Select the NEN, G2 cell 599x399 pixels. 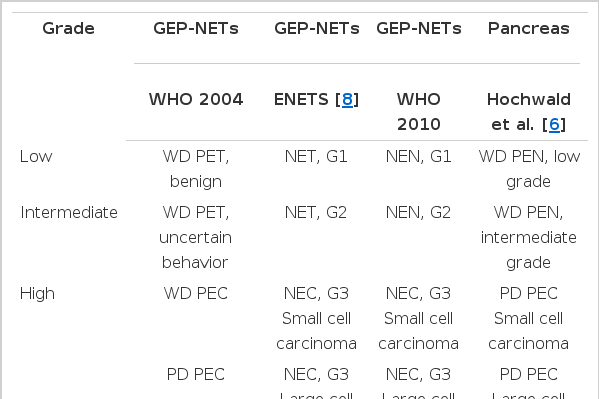click(419, 212)
